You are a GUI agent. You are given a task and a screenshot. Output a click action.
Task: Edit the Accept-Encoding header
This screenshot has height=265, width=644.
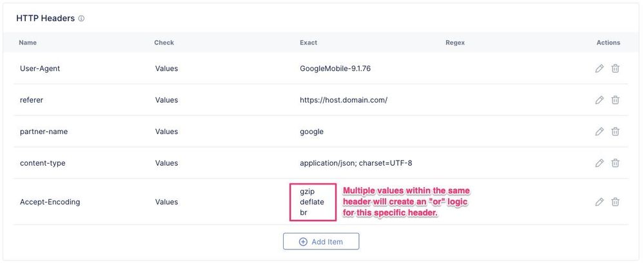[x=599, y=202]
